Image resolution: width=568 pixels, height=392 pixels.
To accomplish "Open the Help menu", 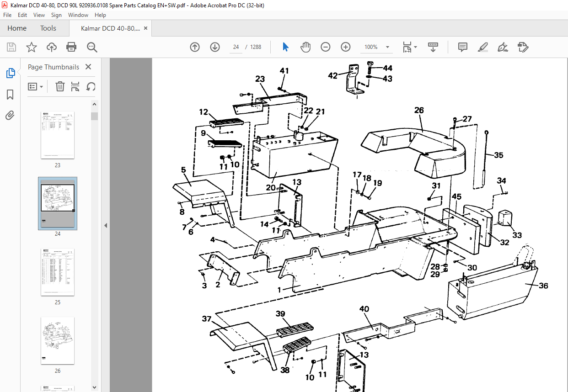I will tap(100, 15).
